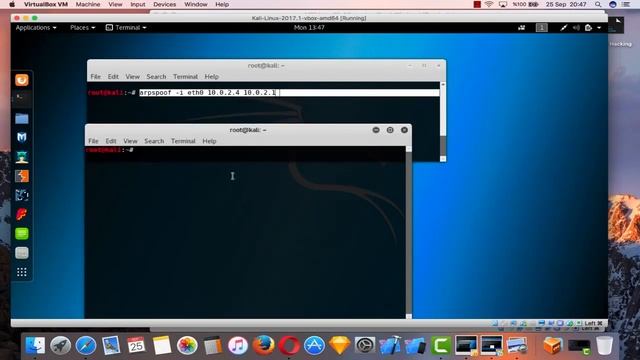Open the VirtualBox VM application menu
Screen dimensions: 640x360
[x=46, y=4]
